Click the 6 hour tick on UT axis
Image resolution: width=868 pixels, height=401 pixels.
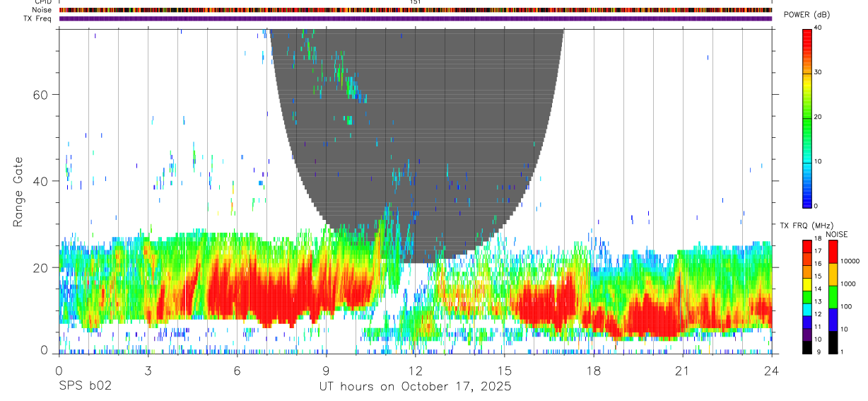[x=237, y=370]
